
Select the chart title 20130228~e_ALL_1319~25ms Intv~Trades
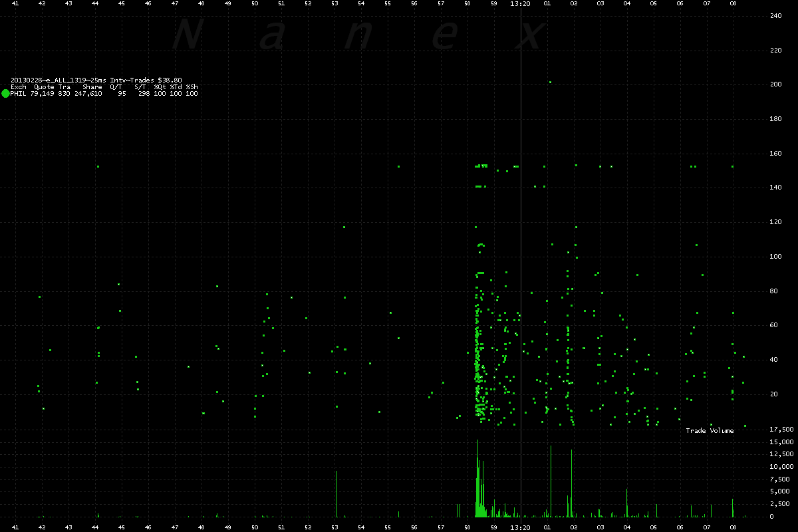83,80
